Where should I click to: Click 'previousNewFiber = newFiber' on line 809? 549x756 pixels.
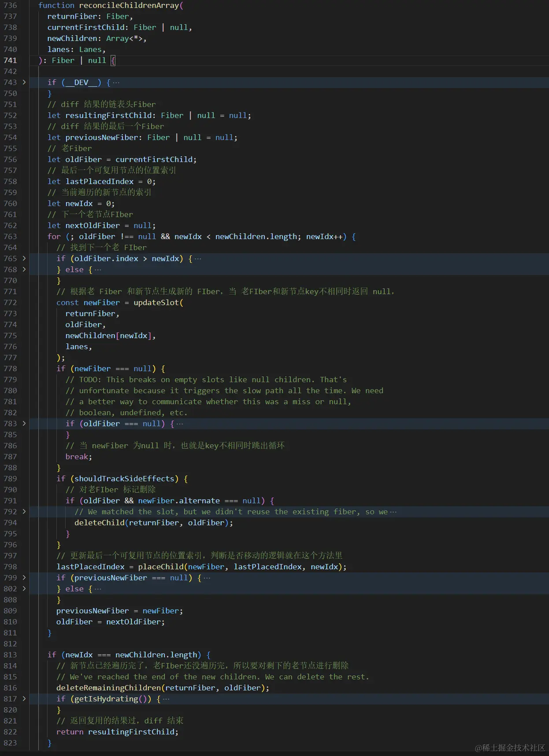click(119, 611)
